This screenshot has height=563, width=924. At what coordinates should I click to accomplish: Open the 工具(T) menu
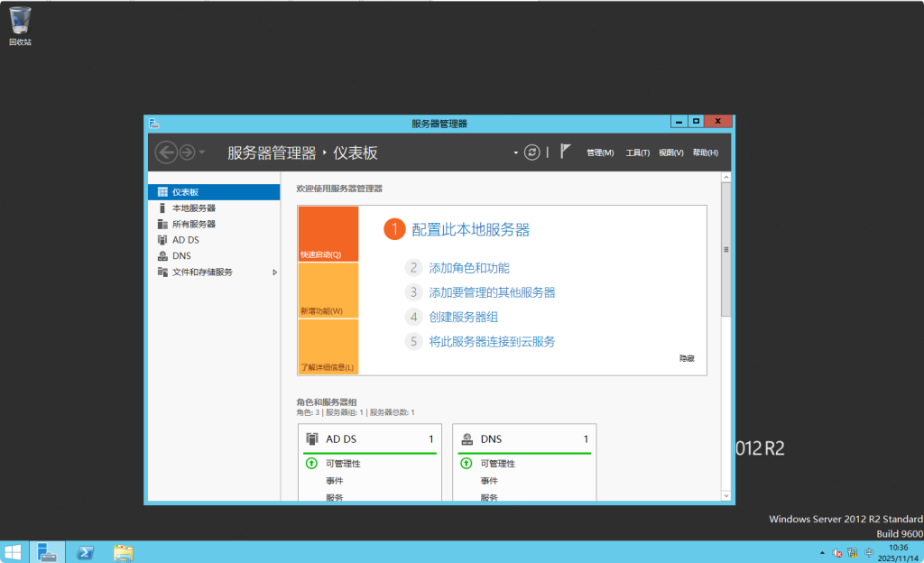tap(636, 152)
